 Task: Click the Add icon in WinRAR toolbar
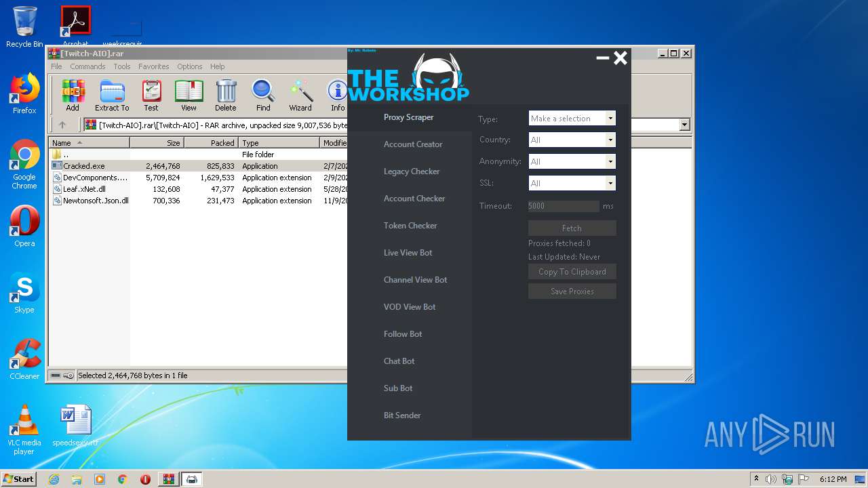click(73, 96)
